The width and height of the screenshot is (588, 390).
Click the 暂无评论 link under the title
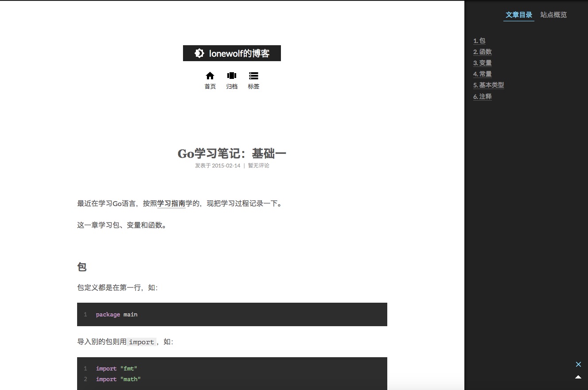[x=258, y=165]
